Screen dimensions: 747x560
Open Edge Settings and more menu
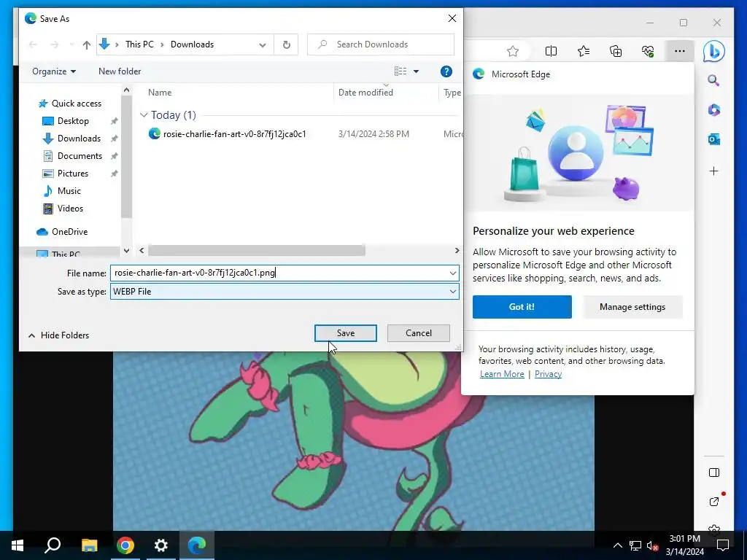click(680, 51)
